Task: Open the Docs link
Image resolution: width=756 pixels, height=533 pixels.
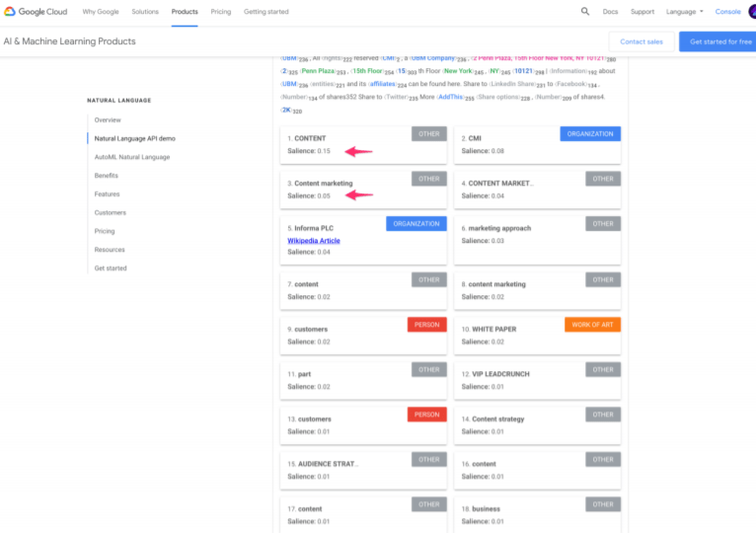Action: click(x=610, y=12)
